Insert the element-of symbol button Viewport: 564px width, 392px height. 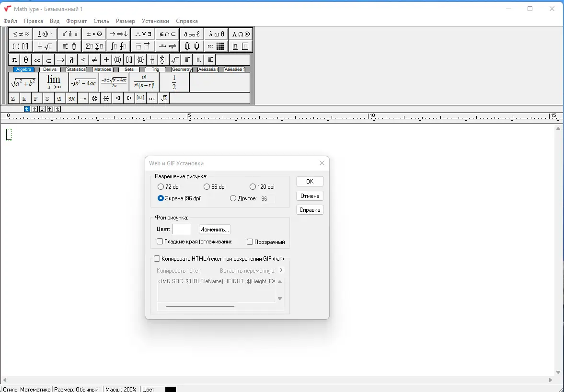(49, 60)
